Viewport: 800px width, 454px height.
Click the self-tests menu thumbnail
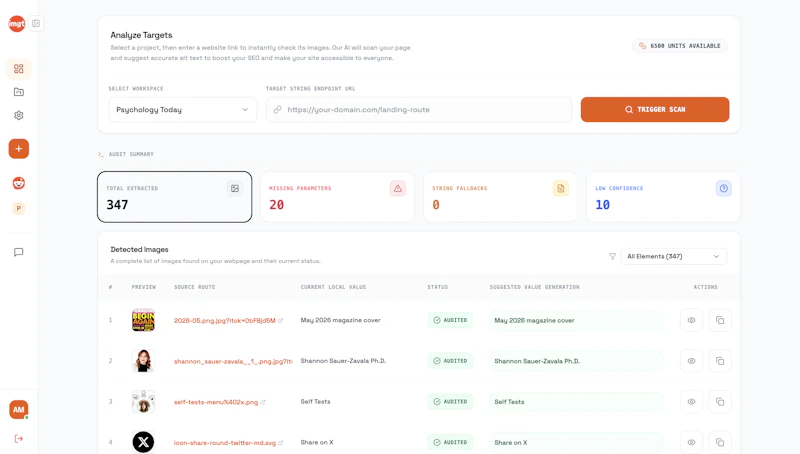pyautogui.click(x=143, y=402)
